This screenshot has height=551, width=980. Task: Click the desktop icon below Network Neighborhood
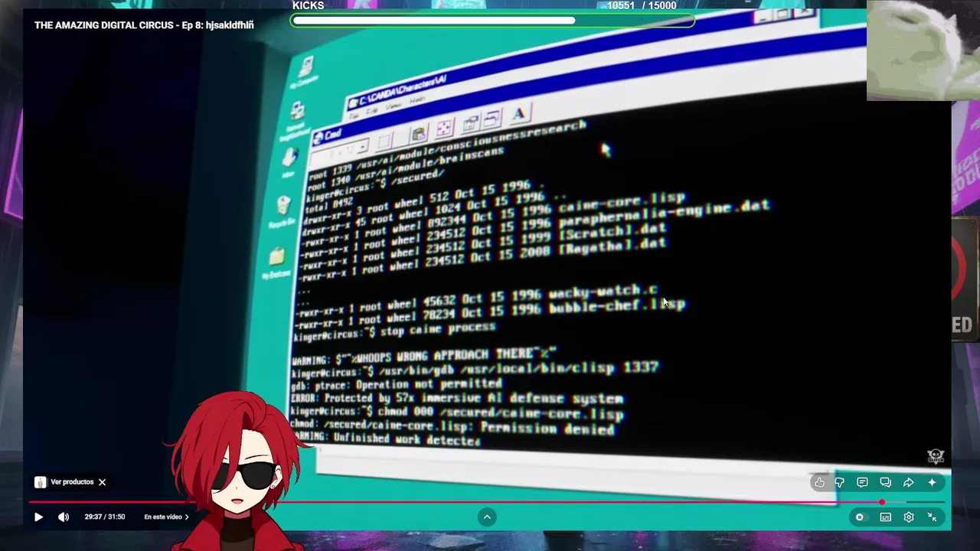pyautogui.click(x=289, y=161)
